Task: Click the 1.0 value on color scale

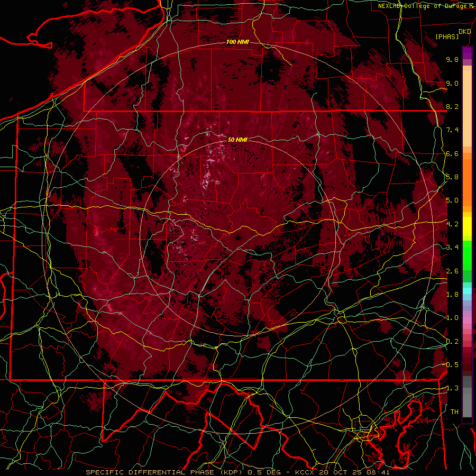Action: pos(452,318)
